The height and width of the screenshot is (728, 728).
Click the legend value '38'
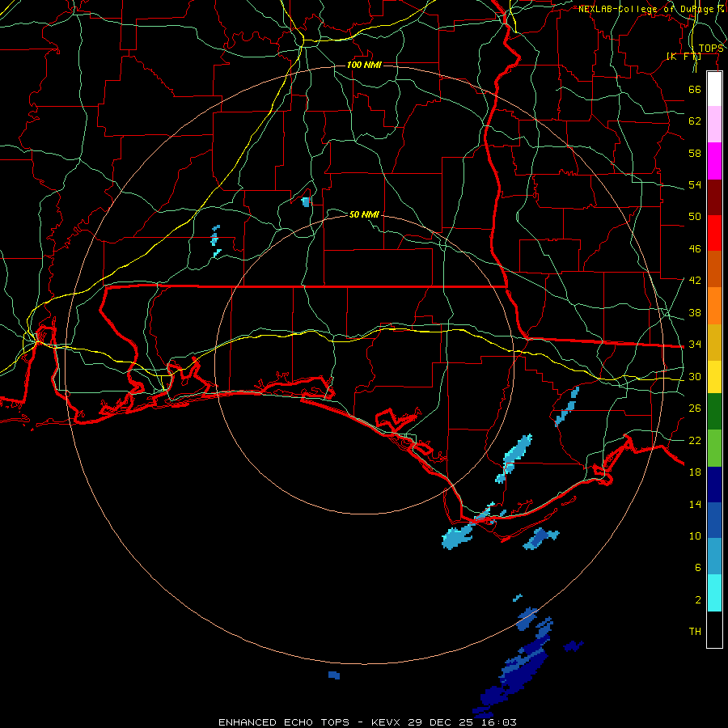pos(695,312)
